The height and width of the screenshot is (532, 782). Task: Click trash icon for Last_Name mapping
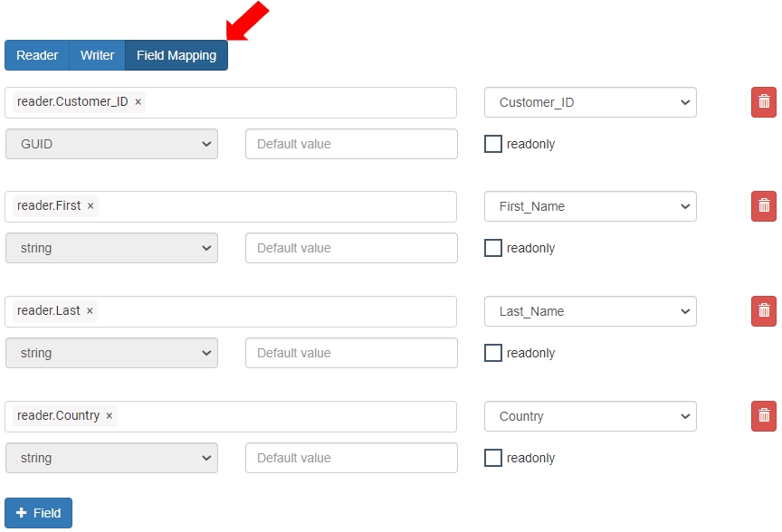763,311
